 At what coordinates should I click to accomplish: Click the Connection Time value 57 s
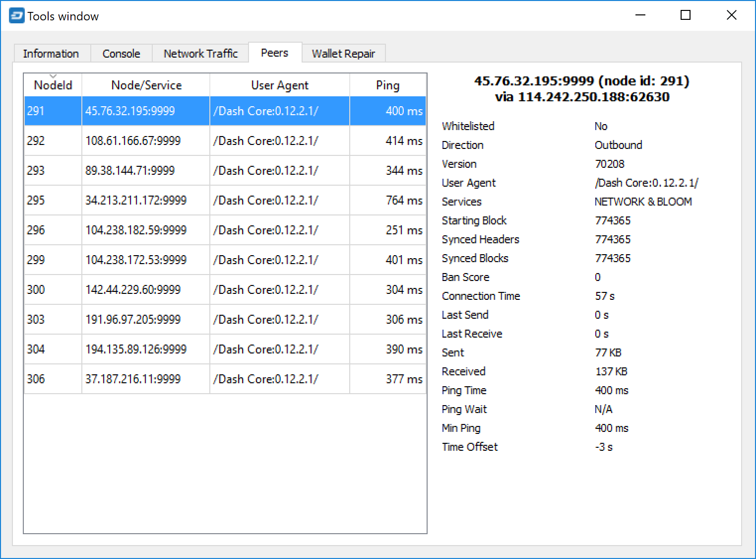(x=605, y=296)
